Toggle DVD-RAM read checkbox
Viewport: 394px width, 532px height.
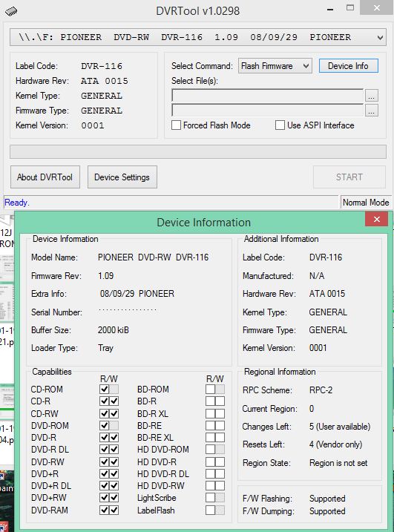[104, 510]
